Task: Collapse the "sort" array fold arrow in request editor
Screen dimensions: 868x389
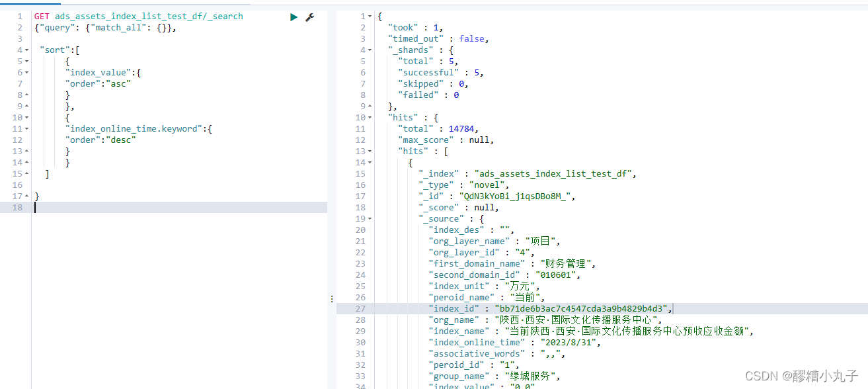Action: tap(26, 50)
